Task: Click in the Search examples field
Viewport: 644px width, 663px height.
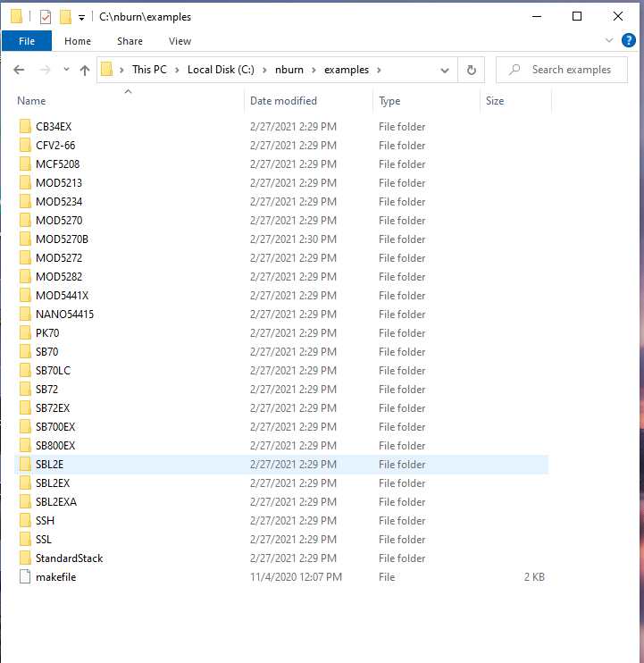Action: coord(572,70)
